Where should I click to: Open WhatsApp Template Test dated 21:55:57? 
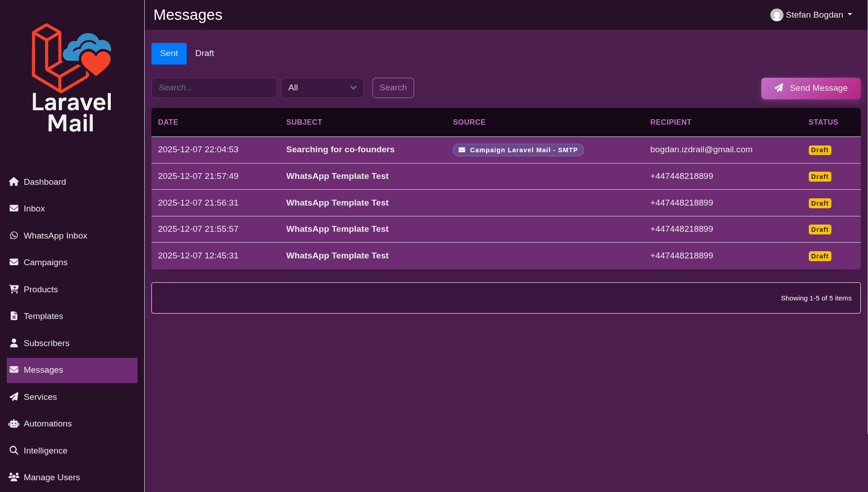337,229
